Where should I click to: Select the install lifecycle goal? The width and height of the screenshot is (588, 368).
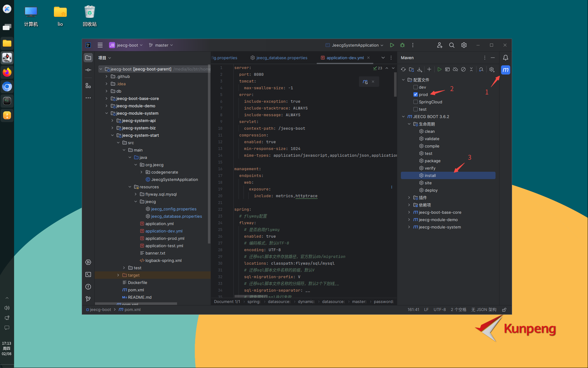coord(448,175)
